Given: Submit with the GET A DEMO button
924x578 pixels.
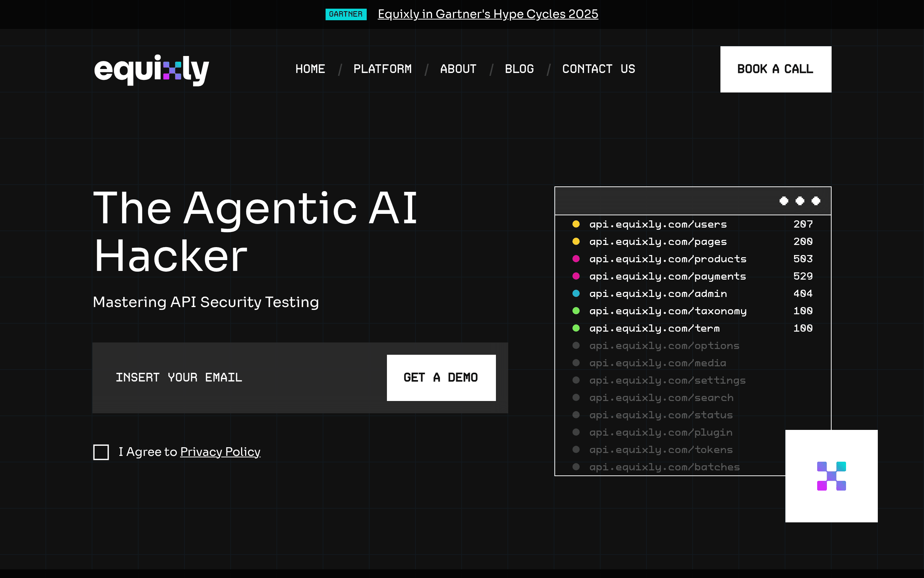Looking at the screenshot, I should click(441, 378).
